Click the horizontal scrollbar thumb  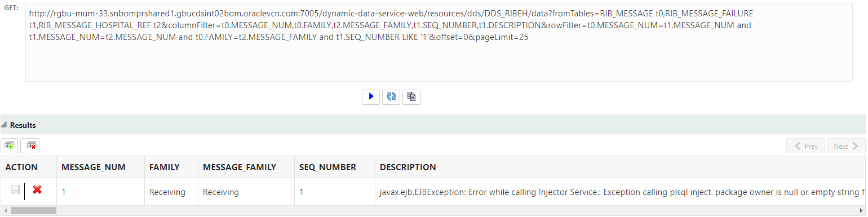tap(33, 211)
